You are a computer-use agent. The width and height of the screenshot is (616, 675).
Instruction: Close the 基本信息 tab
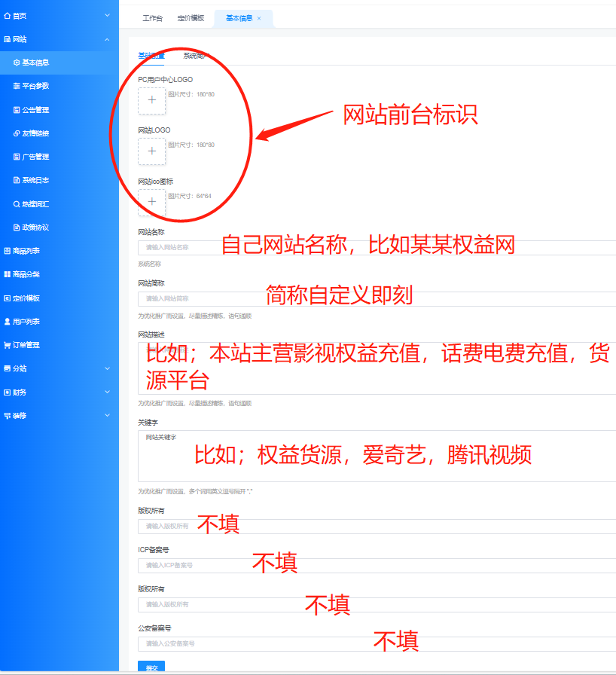point(259,18)
